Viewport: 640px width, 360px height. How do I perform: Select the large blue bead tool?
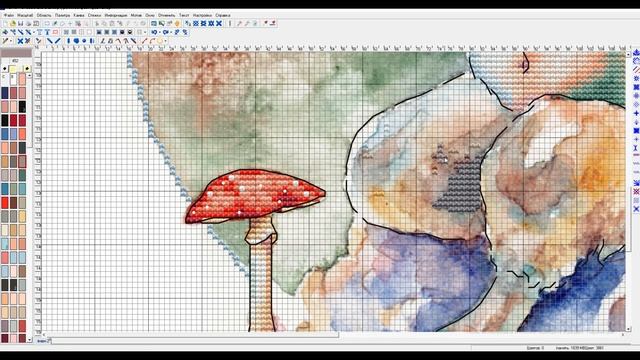76,41
